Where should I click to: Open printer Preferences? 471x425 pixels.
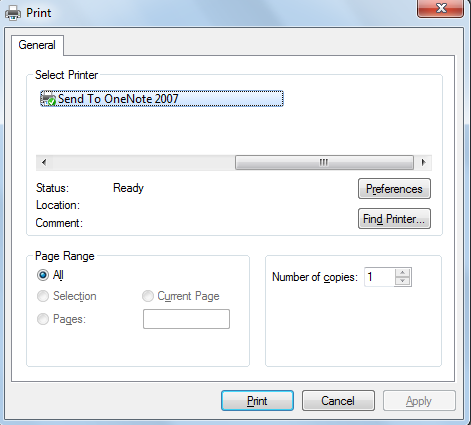[394, 189]
